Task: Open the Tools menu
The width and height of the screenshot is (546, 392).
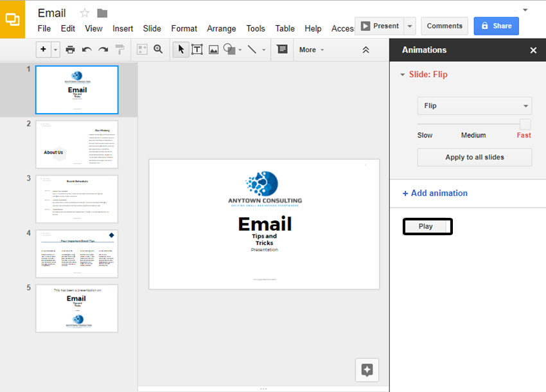Action: (x=256, y=28)
